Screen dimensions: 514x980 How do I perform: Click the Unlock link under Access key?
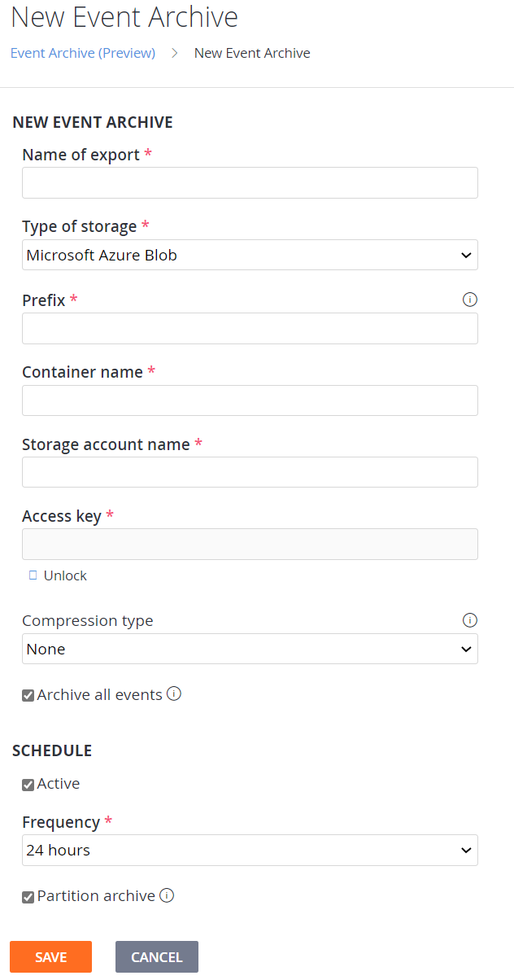tap(65, 575)
